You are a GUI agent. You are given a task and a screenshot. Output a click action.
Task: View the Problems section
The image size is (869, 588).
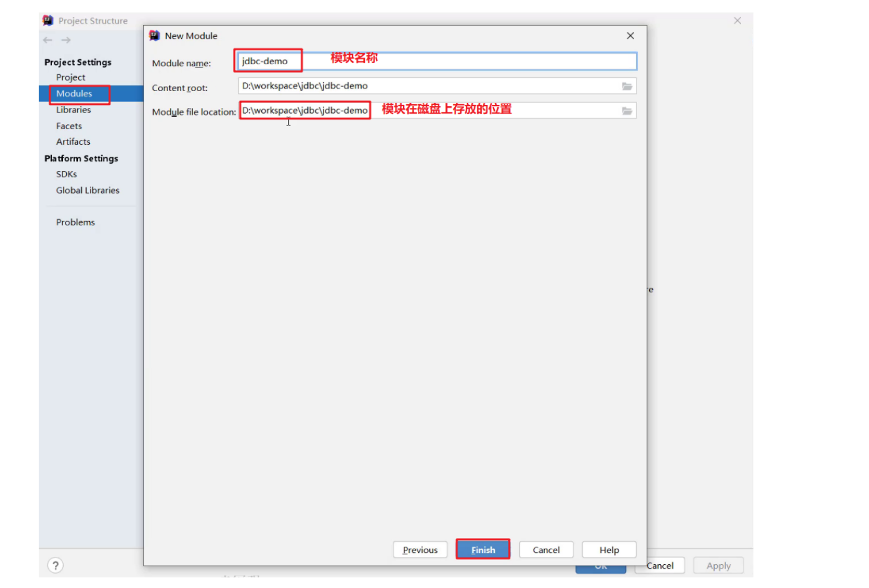pyautogui.click(x=76, y=222)
